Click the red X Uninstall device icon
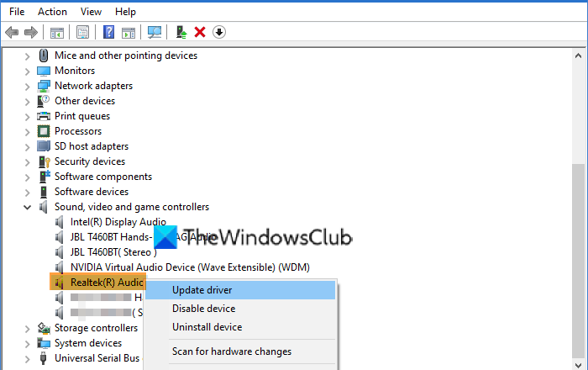This screenshot has height=370, width=588. [200, 32]
